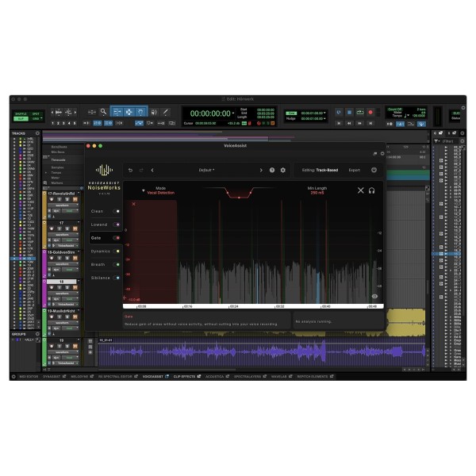
Task: Open VoiceAssist settings gear
Action: (283, 170)
